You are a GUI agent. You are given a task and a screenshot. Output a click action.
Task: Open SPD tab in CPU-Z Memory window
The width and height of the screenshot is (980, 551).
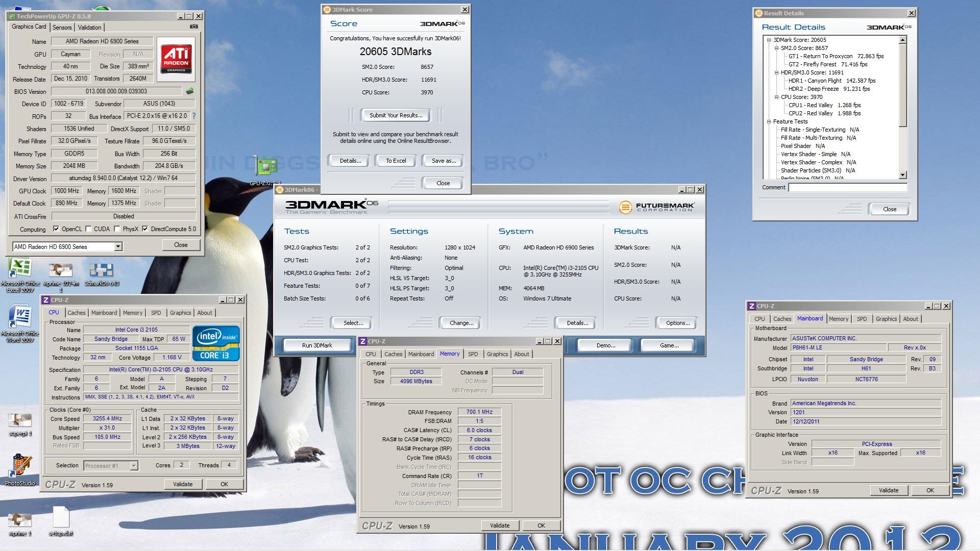(x=473, y=354)
